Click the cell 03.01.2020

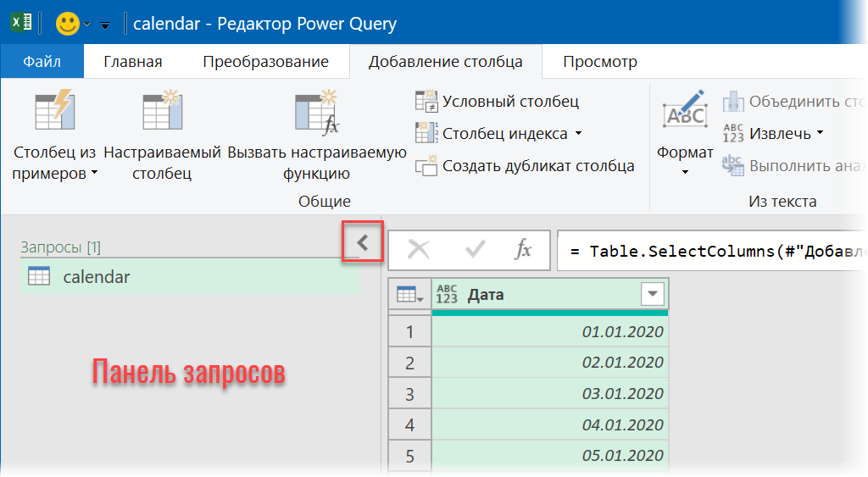point(549,393)
